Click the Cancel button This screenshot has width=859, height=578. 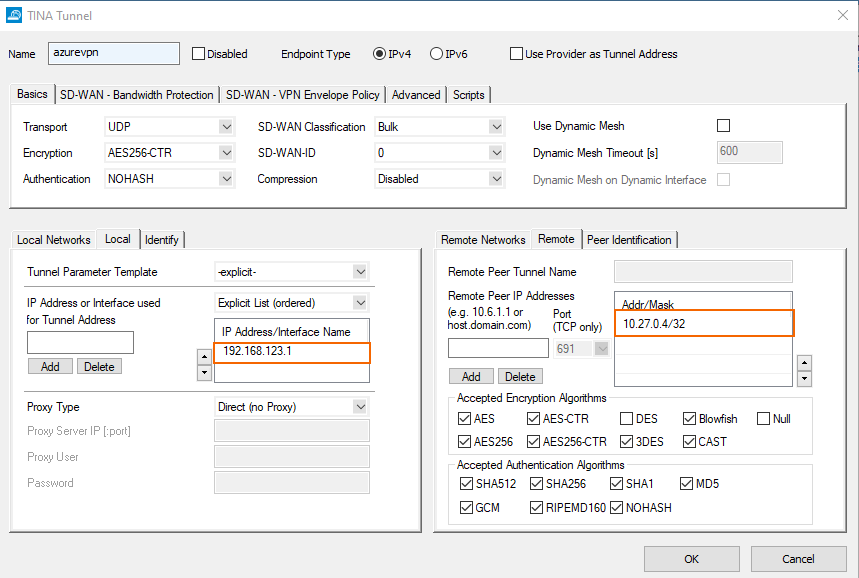pyautogui.click(x=798, y=559)
